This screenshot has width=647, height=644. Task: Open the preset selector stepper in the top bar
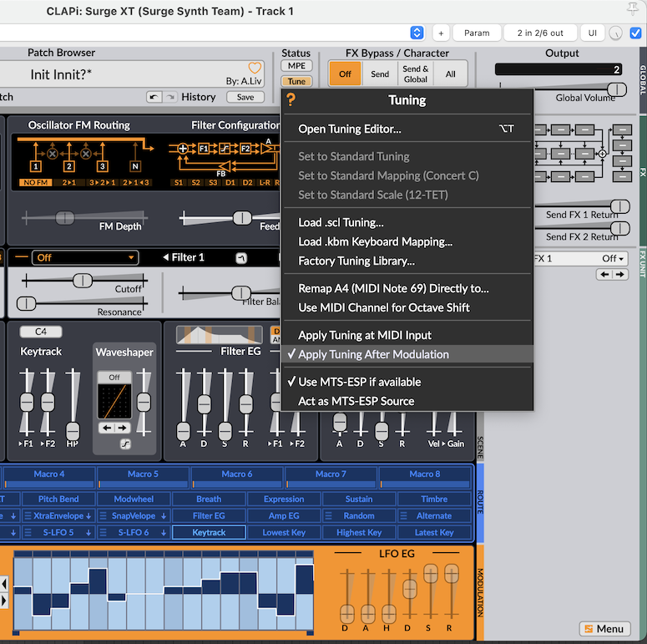pyautogui.click(x=417, y=33)
